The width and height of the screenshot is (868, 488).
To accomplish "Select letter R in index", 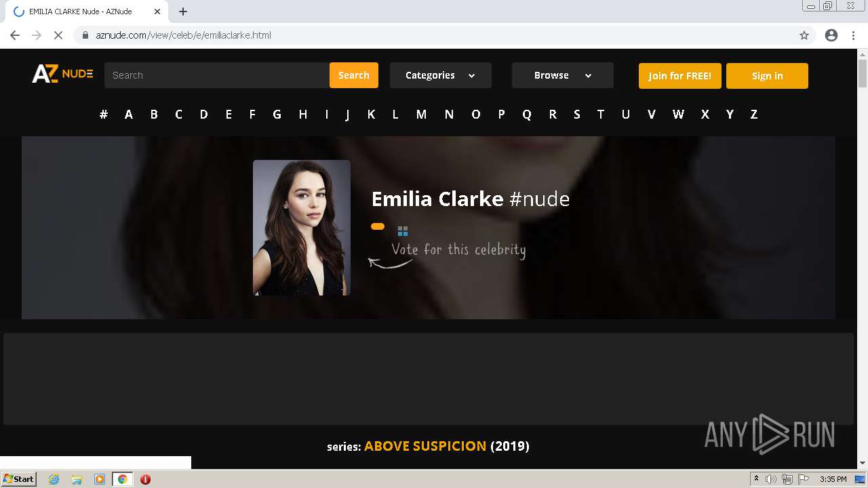I will (553, 115).
